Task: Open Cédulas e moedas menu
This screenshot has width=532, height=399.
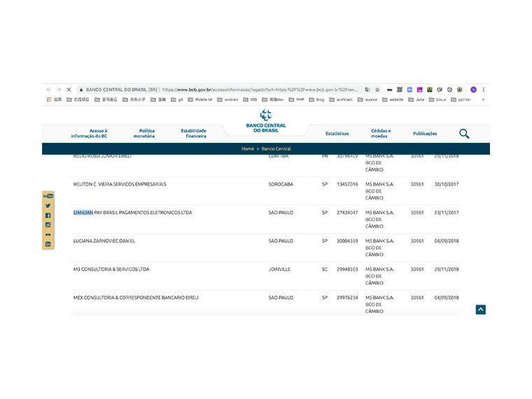Action: (x=380, y=133)
